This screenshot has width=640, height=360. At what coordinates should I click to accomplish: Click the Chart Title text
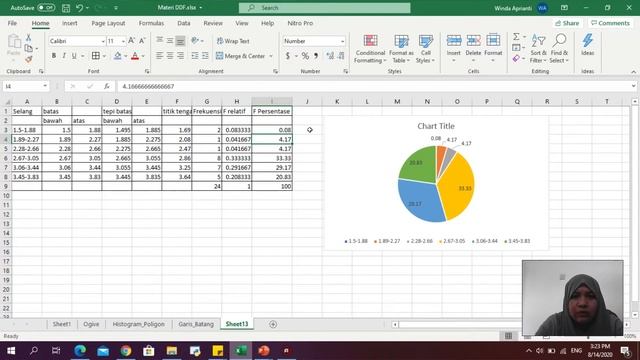[x=436, y=126]
